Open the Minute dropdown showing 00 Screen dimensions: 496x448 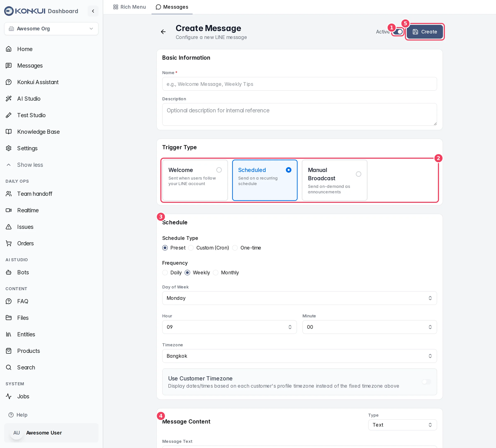(x=370, y=327)
